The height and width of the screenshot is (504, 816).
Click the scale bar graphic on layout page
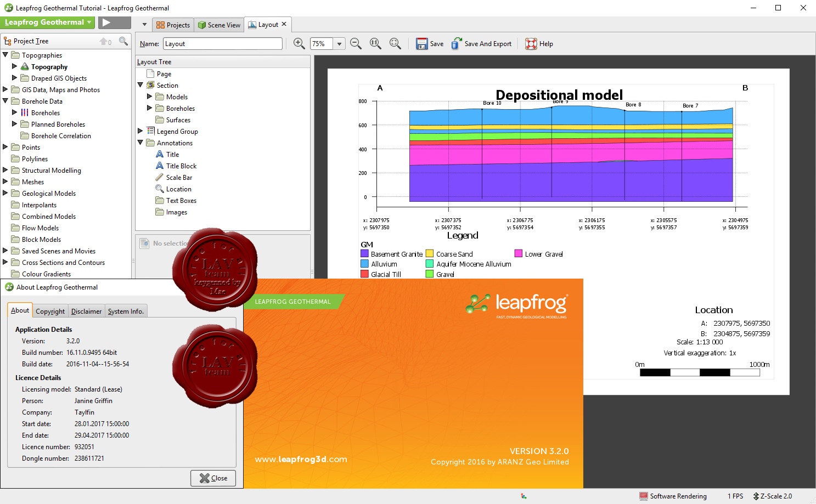(700, 372)
